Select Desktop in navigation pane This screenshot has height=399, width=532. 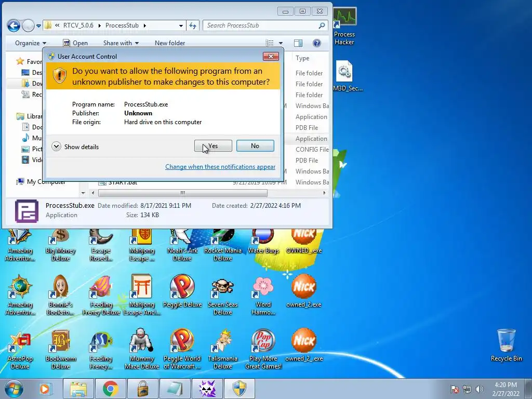pyautogui.click(x=32, y=72)
